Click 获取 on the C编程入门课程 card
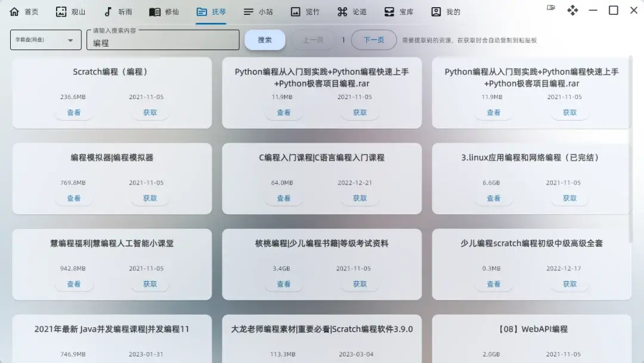This screenshot has height=363, width=644. coord(360,198)
